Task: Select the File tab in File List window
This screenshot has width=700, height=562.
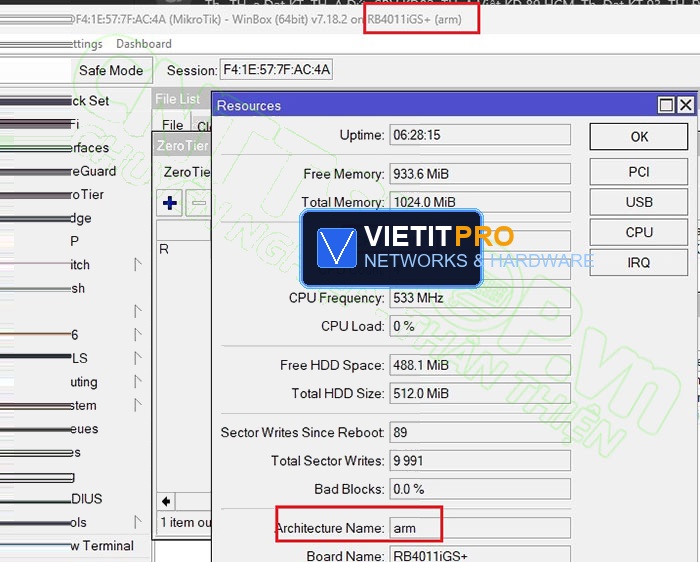Action: click(x=173, y=125)
